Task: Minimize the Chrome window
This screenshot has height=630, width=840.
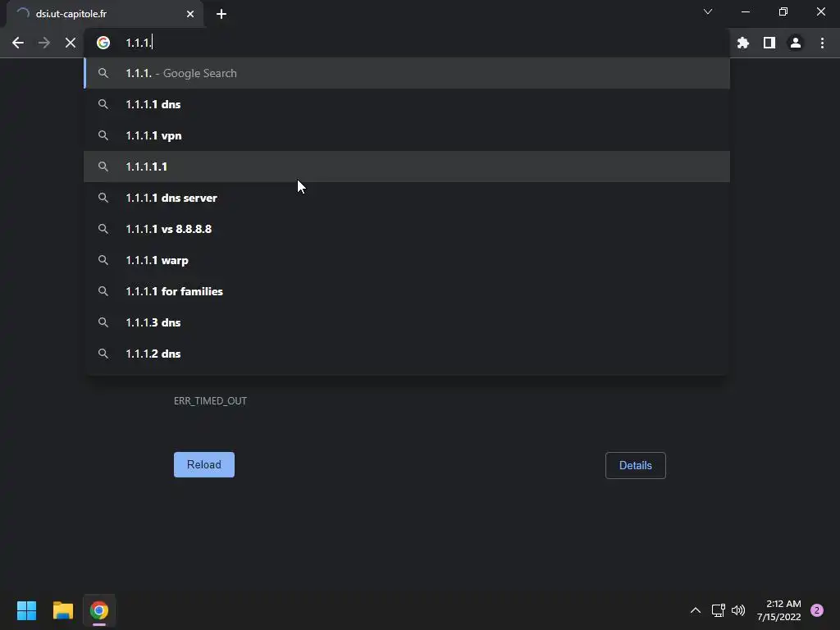Action: [x=745, y=11]
